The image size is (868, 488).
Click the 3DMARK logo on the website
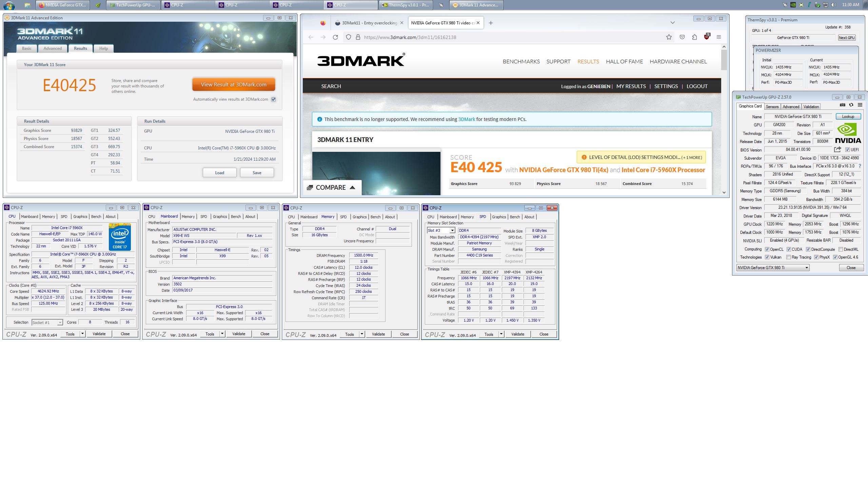pos(361,60)
